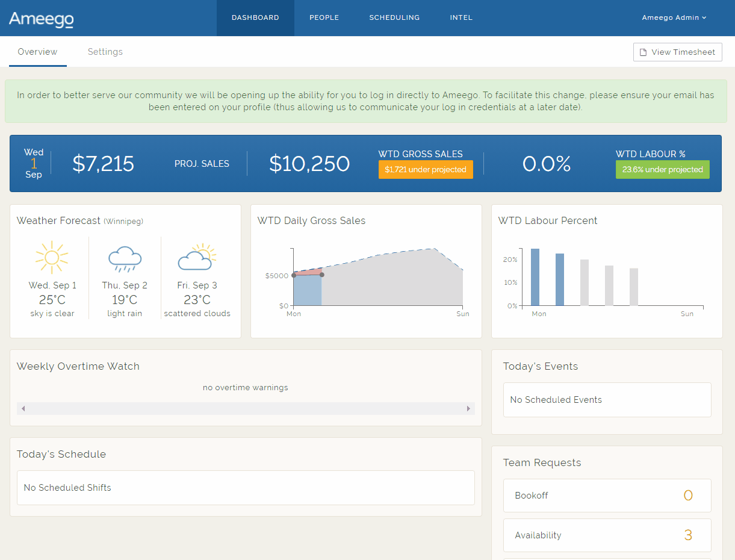Select the Overview tab
Viewport: 735px width, 560px height.
[37, 52]
